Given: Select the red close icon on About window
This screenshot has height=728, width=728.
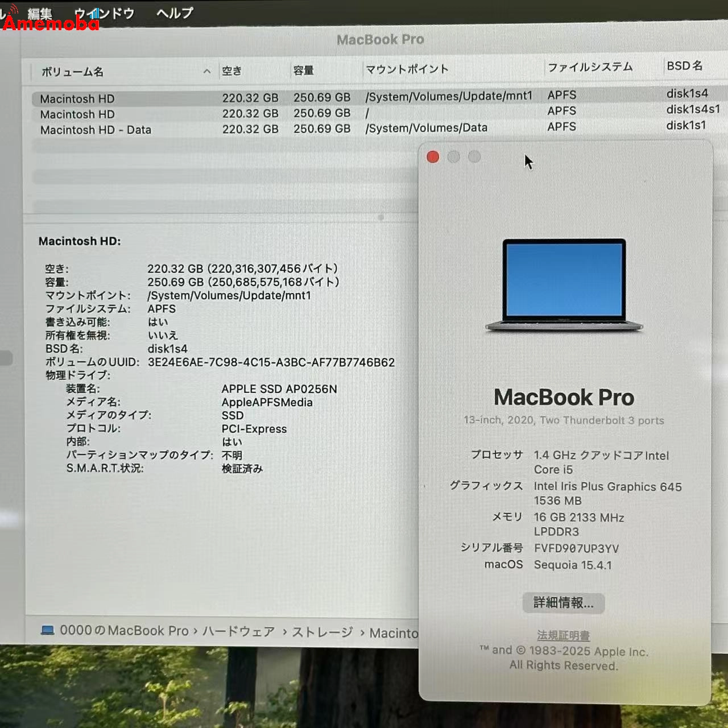Looking at the screenshot, I should (x=433, y=156).
